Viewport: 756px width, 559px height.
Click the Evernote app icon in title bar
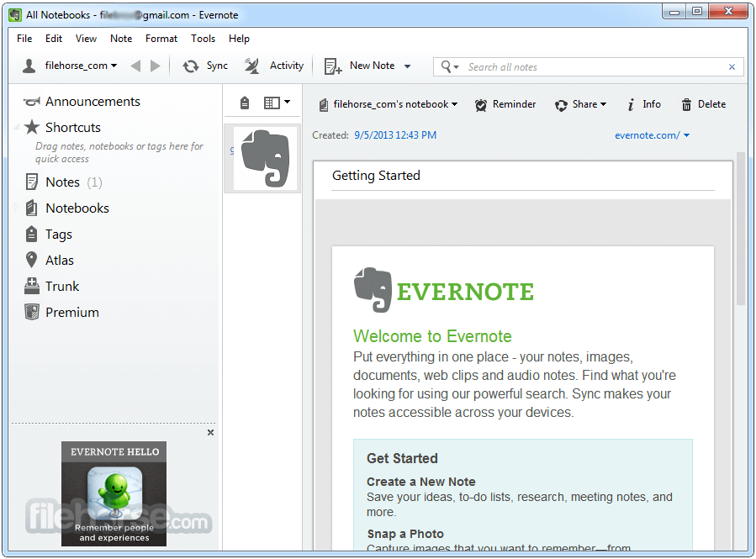(x=15, y=15)
